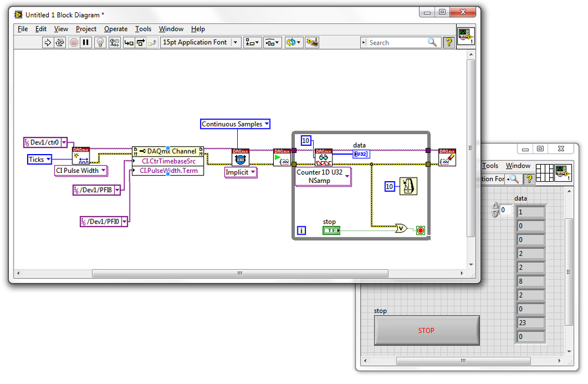Click the loop condition stop terminal
The height and width of the screenshot is (384, 588).
(x=420, y=231)
